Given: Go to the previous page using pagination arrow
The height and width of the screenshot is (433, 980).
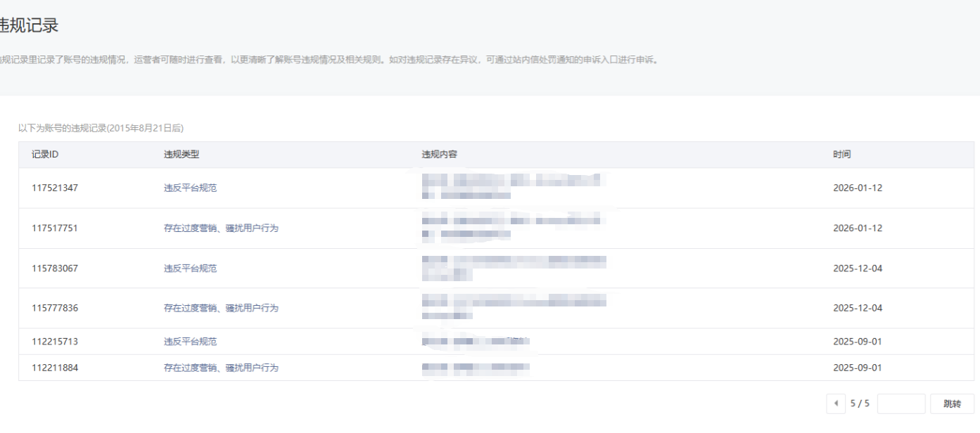Looking at the screenshot, I should coord(836,403).
